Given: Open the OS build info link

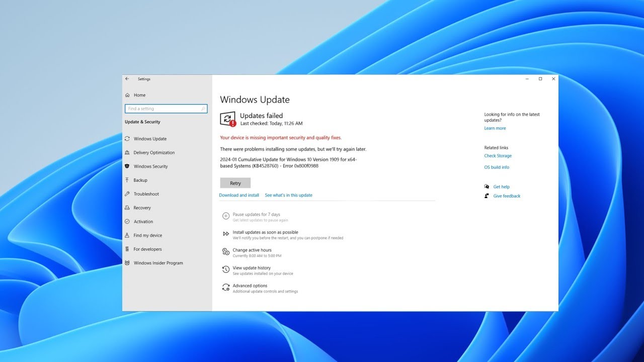Looking at the screenshot, I should [497, 167].
